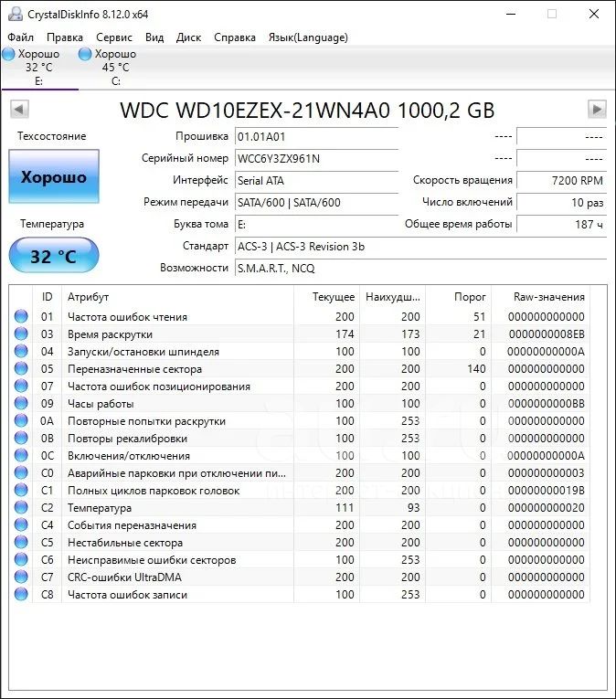Image resolution: width=616 pixels, height=699 pixels.
Task: Click the Стандарт field ACS-3
Action: [x=420, y=246]
